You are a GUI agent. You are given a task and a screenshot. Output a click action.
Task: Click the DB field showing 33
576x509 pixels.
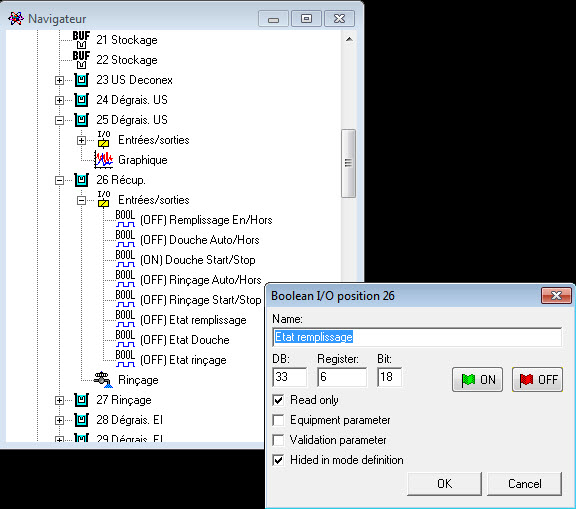tap(289, 377)
